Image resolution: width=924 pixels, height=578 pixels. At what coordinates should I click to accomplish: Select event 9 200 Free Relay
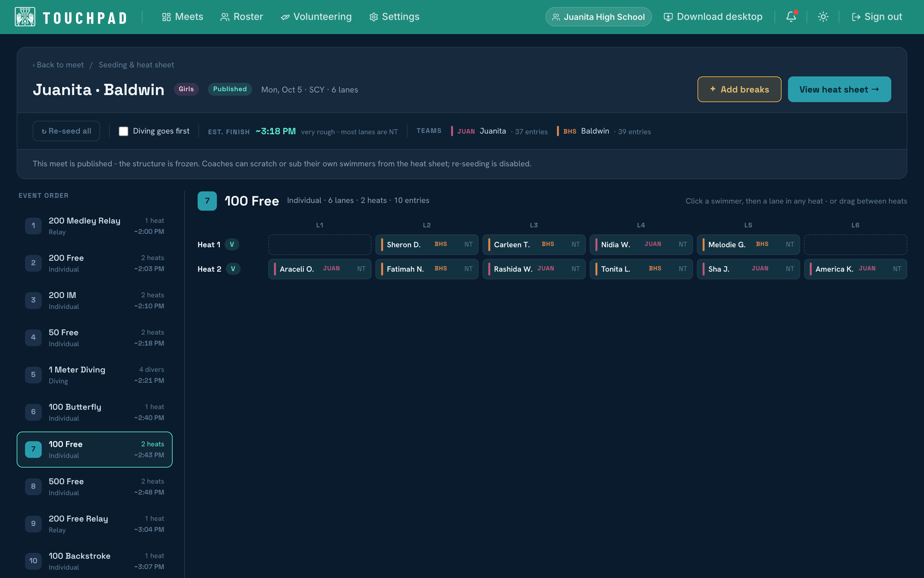pos(95,524)
